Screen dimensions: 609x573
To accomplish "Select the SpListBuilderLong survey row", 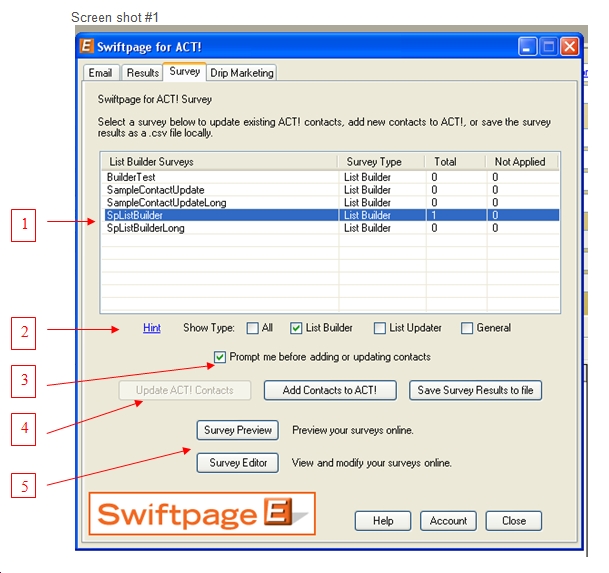I will click(330, 228).
